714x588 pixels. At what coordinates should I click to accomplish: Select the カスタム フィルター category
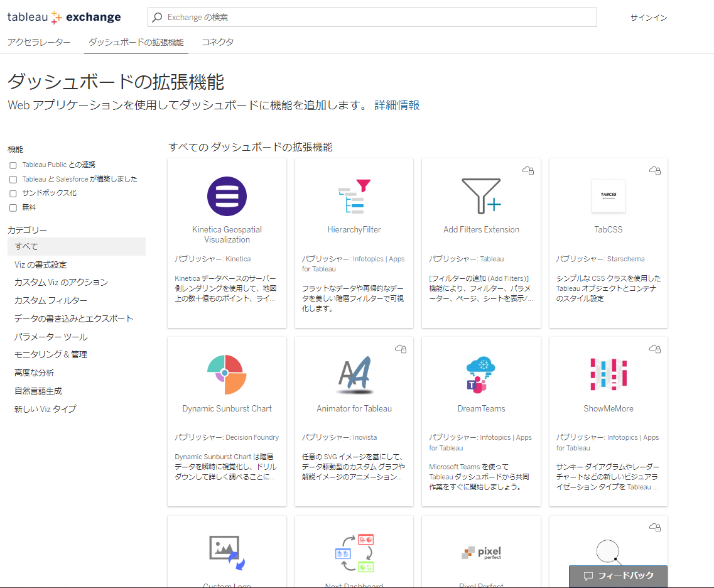coord(51,301)
